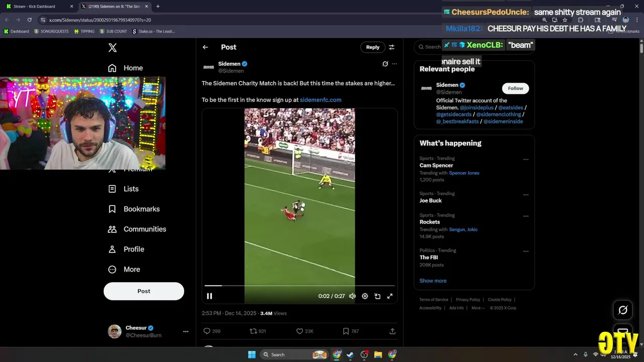The width and height of the screenshot is (644, 362).
Task: Open the Dashboard bookmark
Action: point(16,31)
